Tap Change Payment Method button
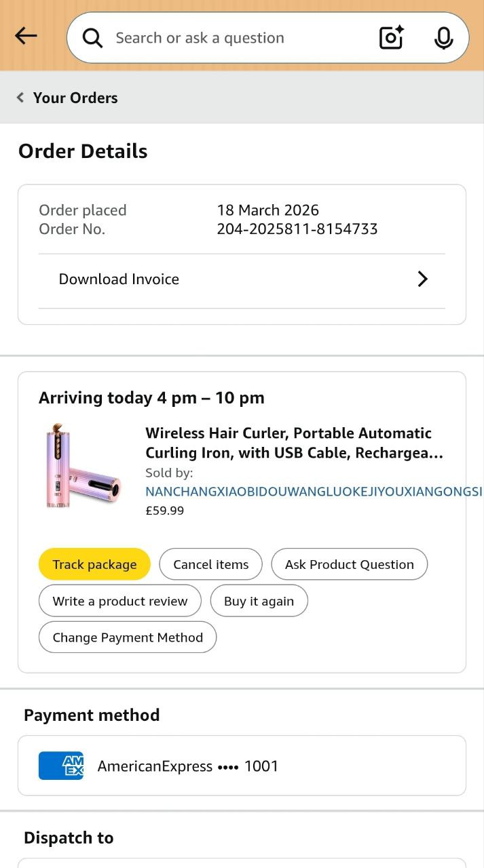The height and width of the screenshot is (868, 484). click(x=128, y=637)
